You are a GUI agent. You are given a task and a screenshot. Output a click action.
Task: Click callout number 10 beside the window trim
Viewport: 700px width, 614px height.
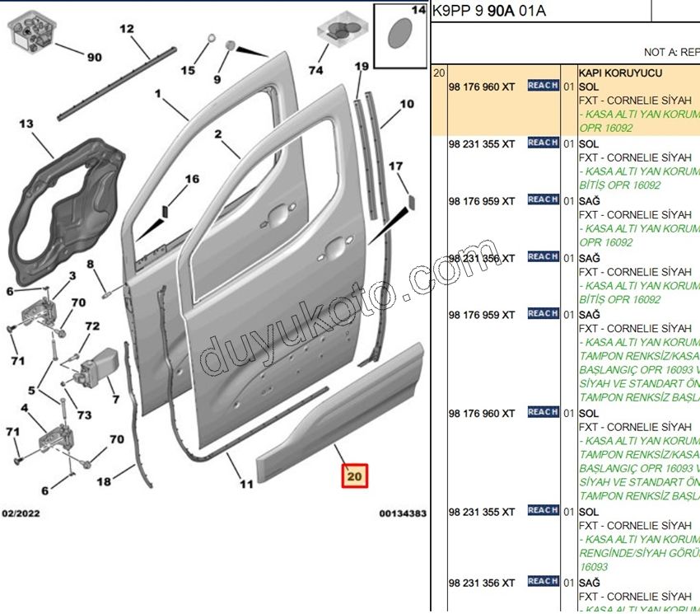[x=406, y=105]
